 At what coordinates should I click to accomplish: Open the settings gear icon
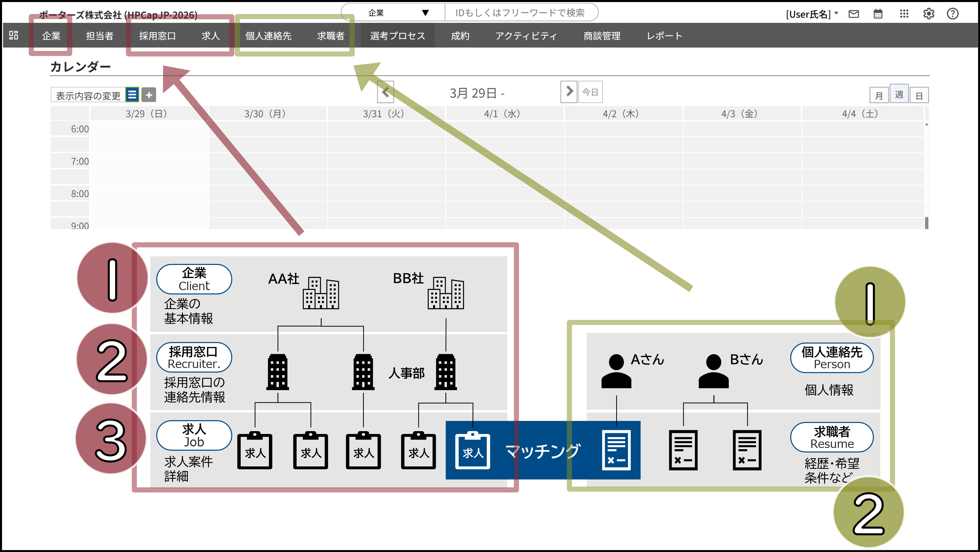929,14
